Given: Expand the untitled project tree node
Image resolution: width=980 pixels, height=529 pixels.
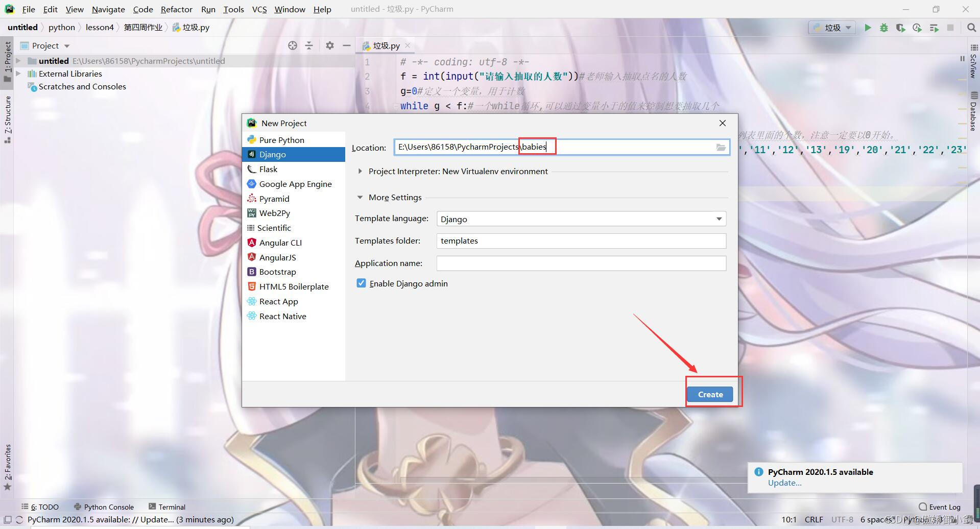Looking at the screenshot, I should [x=18, y=61].
